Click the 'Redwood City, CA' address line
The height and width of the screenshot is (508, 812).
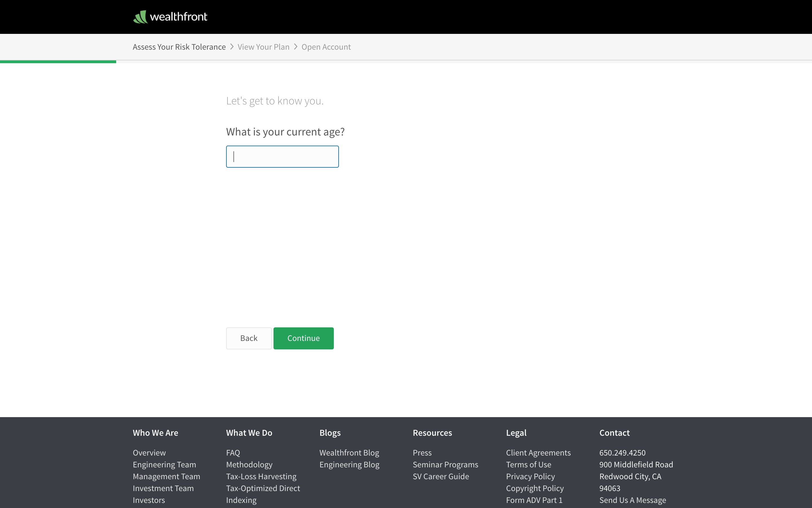pyautogui.click(x=630, y=476)
